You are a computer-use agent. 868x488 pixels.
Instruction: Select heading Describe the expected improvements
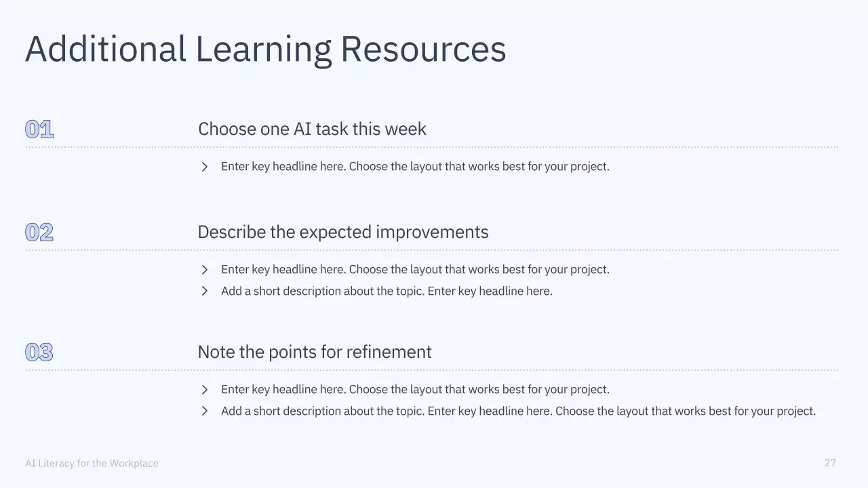coord(342,232)
